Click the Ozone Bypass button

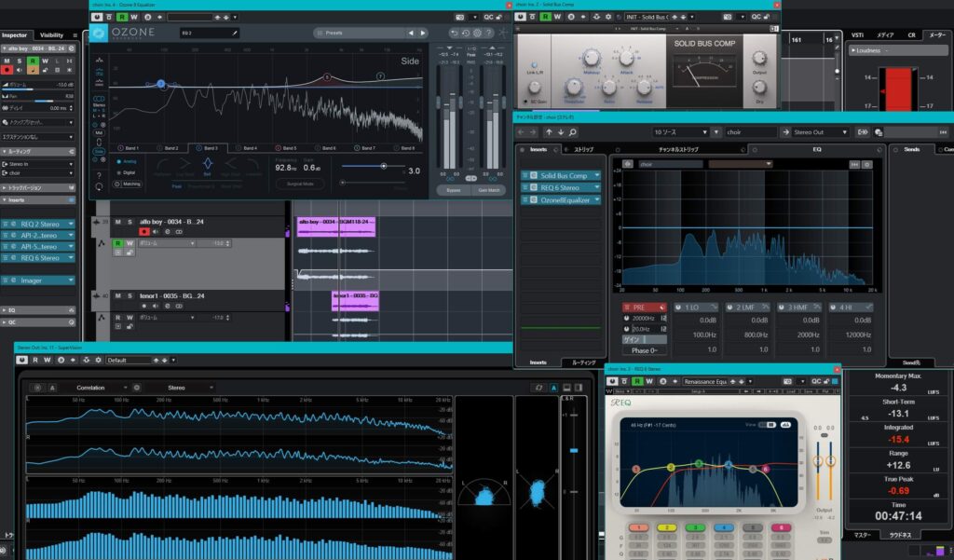[453, 190]
